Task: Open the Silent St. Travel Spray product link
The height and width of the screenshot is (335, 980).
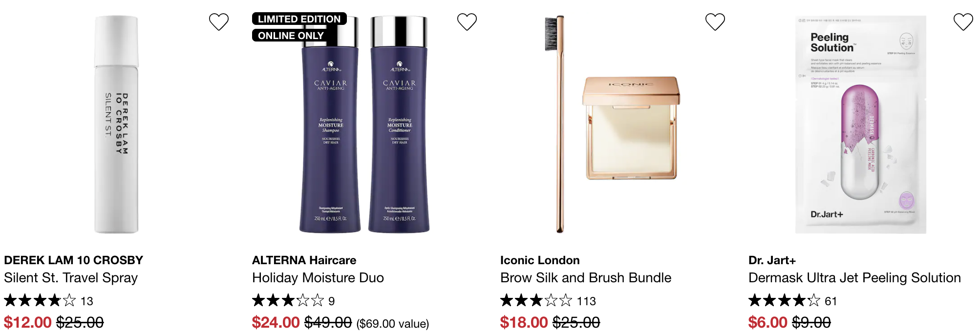Action: (71, 278)
